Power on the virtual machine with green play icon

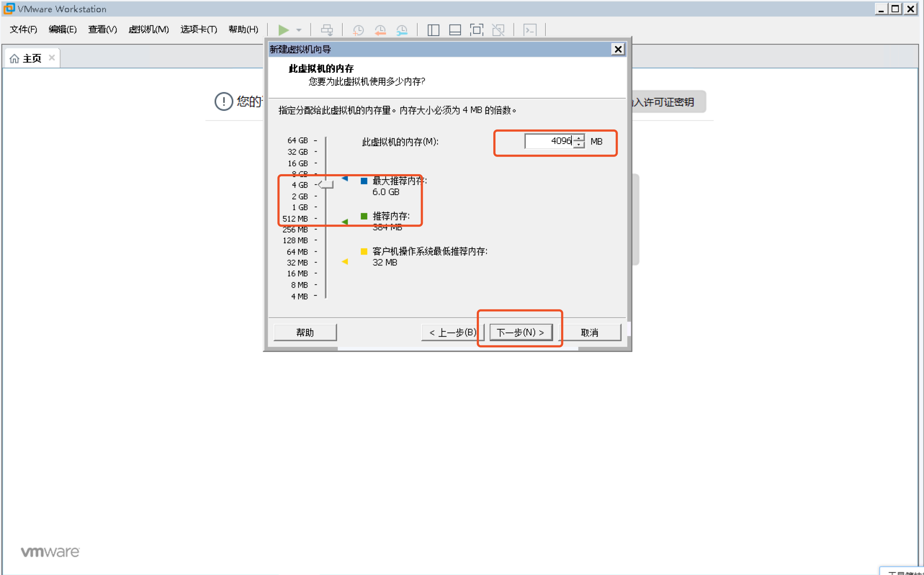(x=283, y=30)
